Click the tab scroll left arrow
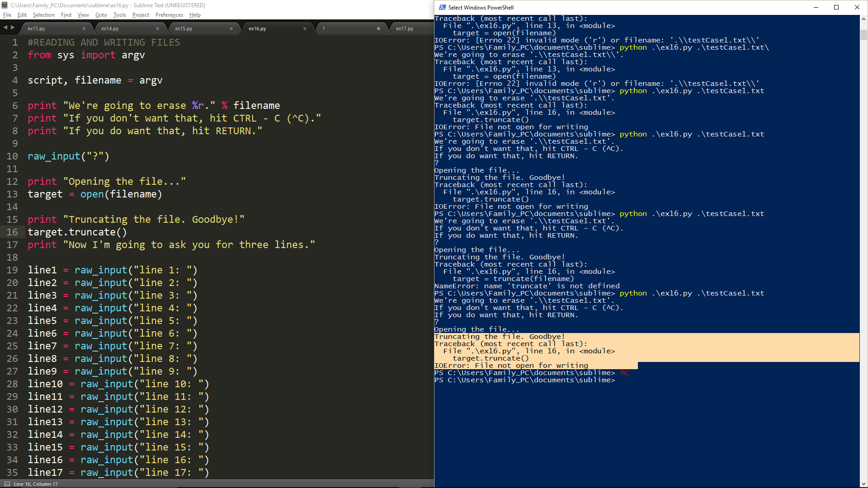The width and height of the screenshot is (868, 488). [x=5, y=28]
